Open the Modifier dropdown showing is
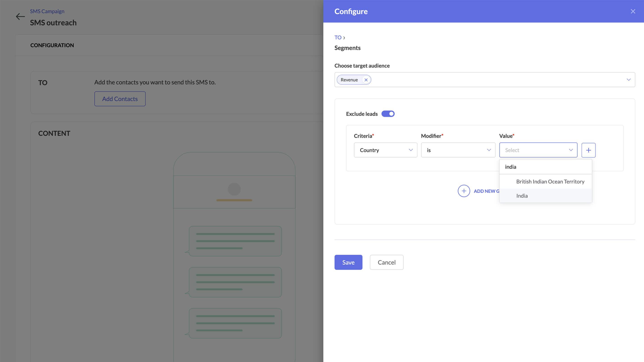This screenshot has width=644, height=362. point(458,150)
